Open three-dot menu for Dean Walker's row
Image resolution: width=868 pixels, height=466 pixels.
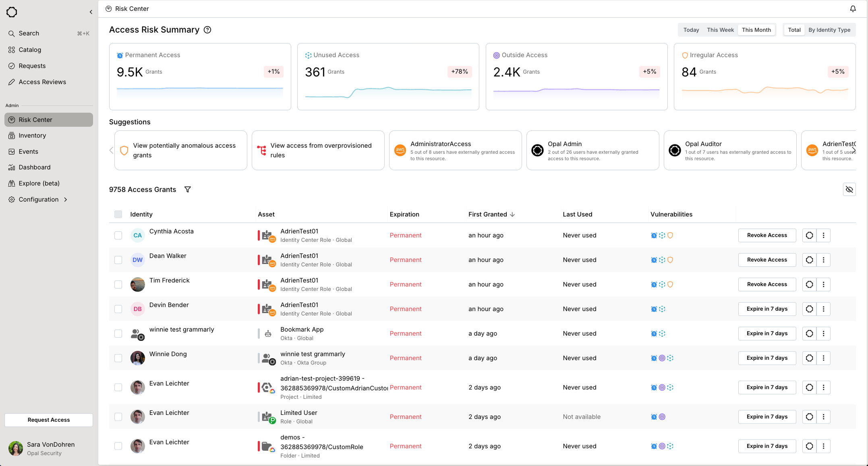pos(823,260)
